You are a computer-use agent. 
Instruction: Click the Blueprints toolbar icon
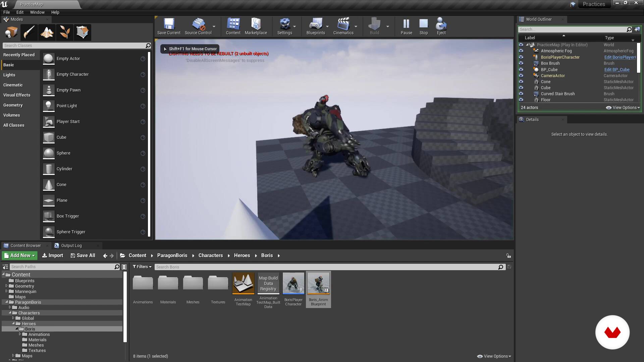pos(316,24)
